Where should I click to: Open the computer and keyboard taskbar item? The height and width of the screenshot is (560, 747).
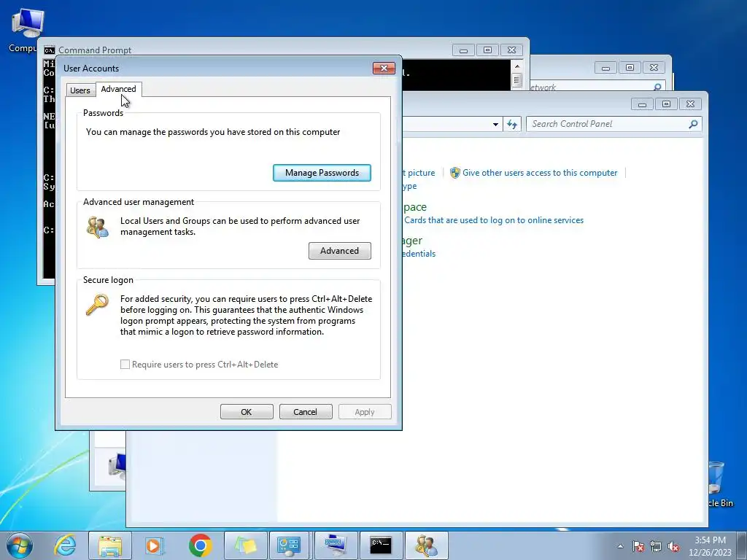(x=335, y=545)
